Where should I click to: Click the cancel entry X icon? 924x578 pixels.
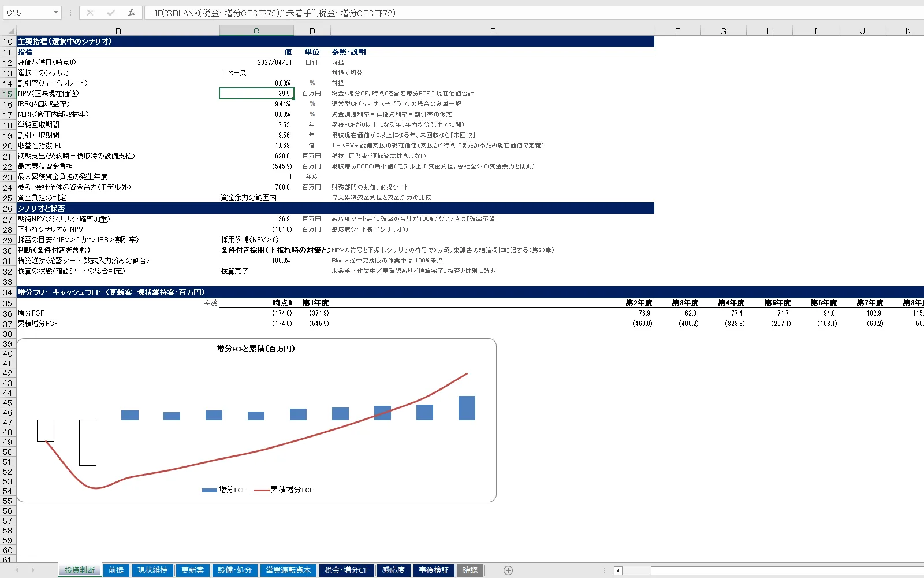point(90,13)
